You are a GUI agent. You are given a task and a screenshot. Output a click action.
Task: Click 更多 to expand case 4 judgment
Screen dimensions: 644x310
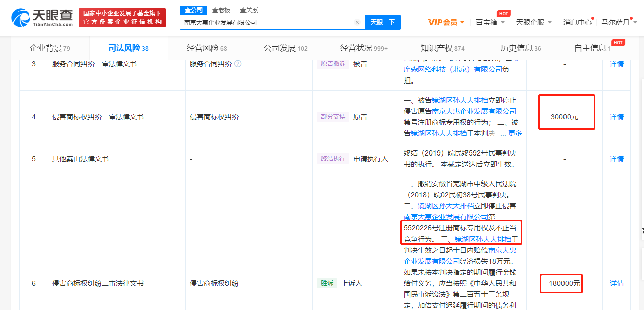[x=515, y=133]
